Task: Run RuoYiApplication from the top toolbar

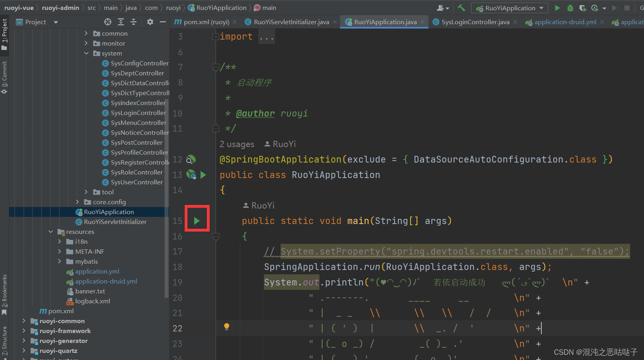Action: (557, 8)
